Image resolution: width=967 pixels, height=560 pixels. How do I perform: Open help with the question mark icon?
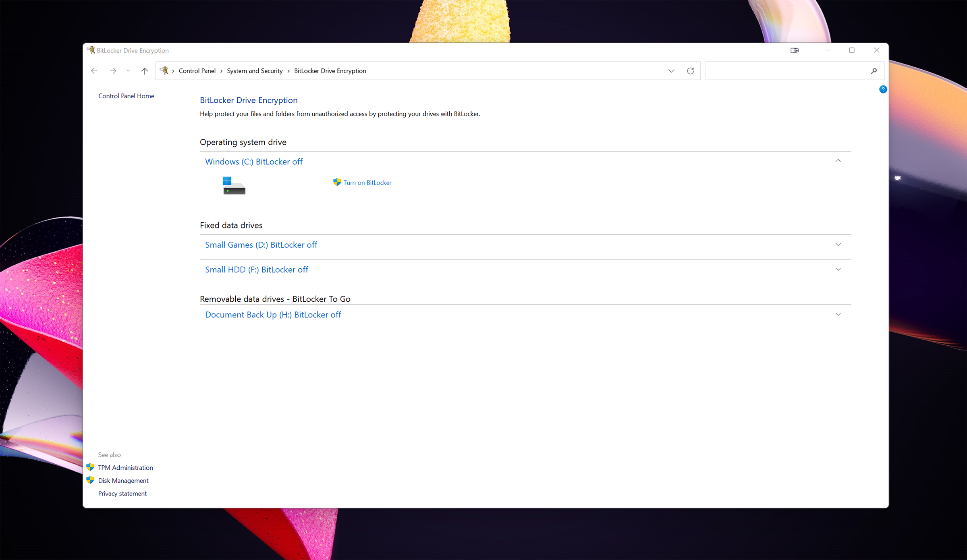(x=883, y=89)
